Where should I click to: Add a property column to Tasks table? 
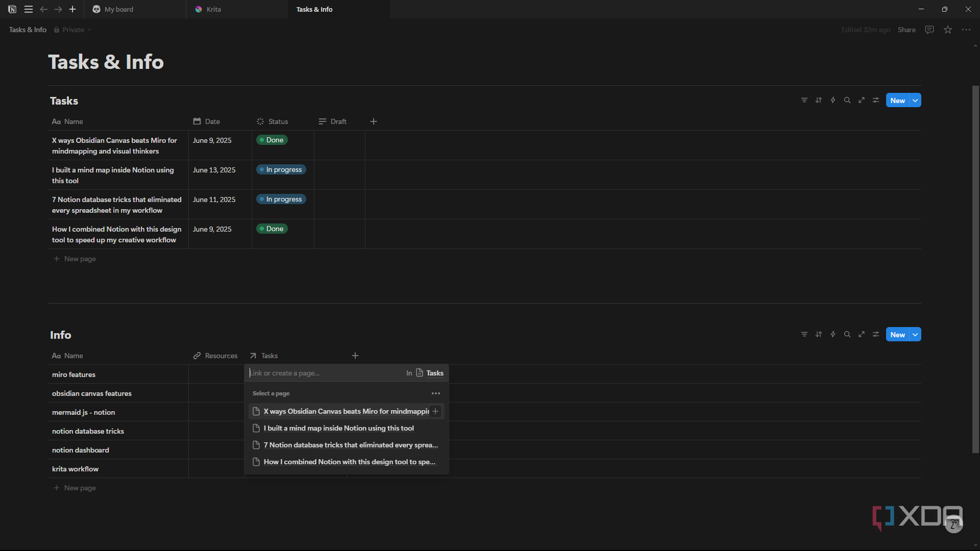coord(374,121)
